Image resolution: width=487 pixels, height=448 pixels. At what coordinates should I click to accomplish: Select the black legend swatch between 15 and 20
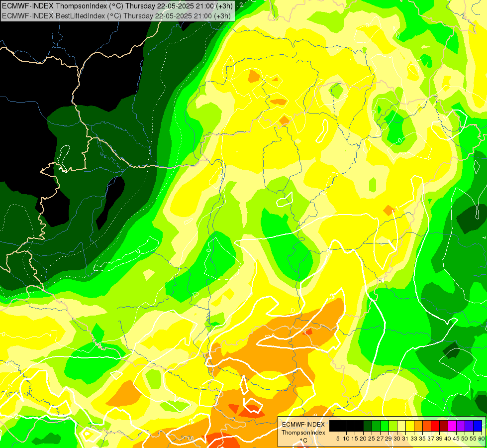point(359,426)
